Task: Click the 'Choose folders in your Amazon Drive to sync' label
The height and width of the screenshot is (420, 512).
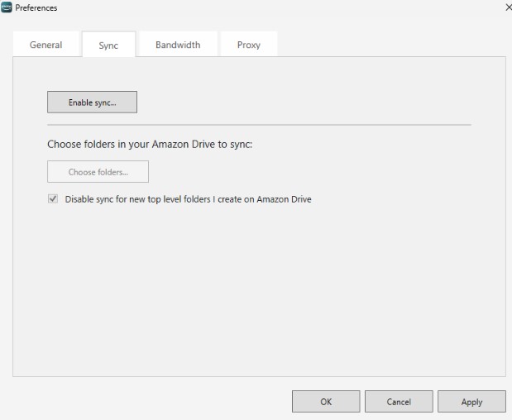Action: 150,144
